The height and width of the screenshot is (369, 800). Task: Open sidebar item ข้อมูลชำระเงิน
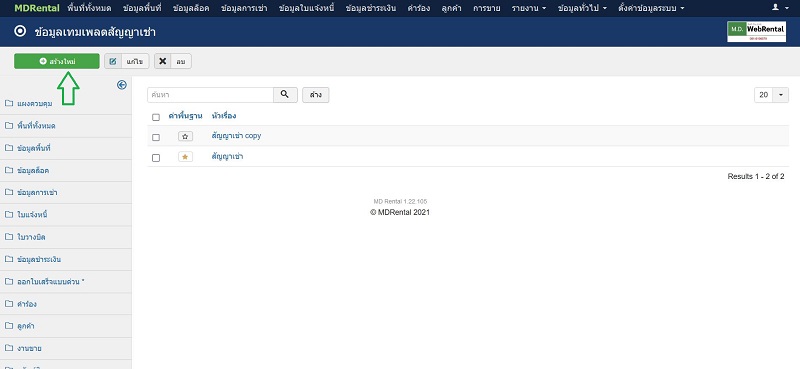(39, 259)
